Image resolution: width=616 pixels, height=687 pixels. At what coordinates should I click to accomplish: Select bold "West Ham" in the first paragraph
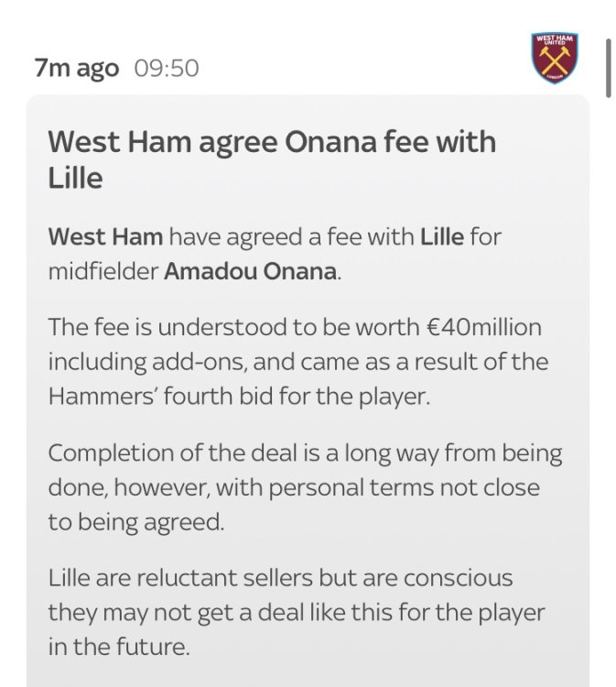tap(105, 238)
